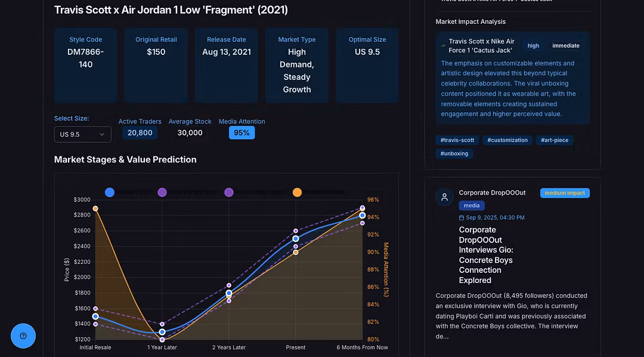This screenshot has height=357, width=644.
Task: Click the chevron arrow in the size selector
Action: pos(101,134)
